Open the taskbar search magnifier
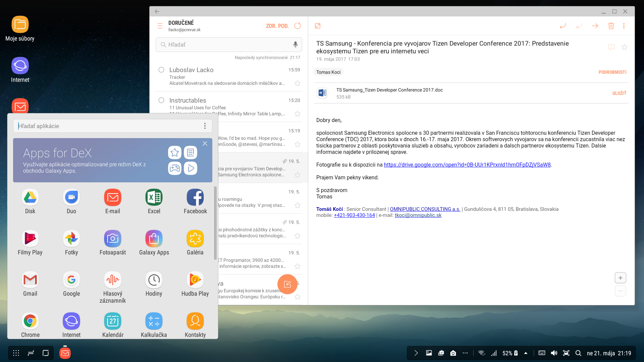The width and height of the screenshot is (644, 362). [578, 353]
